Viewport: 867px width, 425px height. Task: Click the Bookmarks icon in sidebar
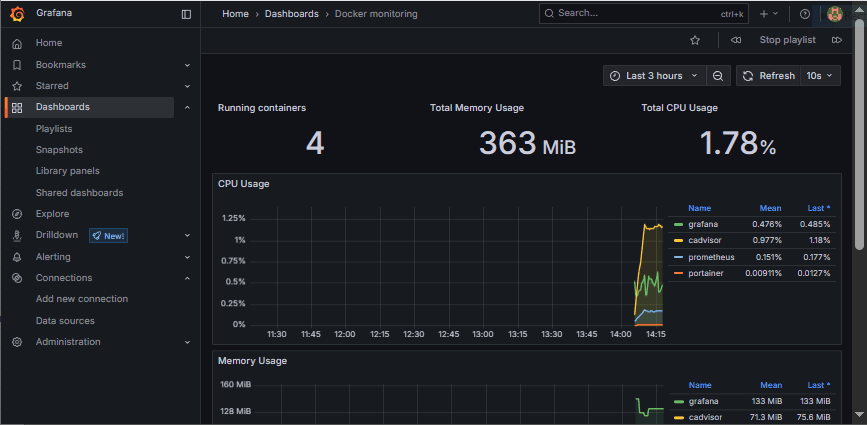coord(17,65)
